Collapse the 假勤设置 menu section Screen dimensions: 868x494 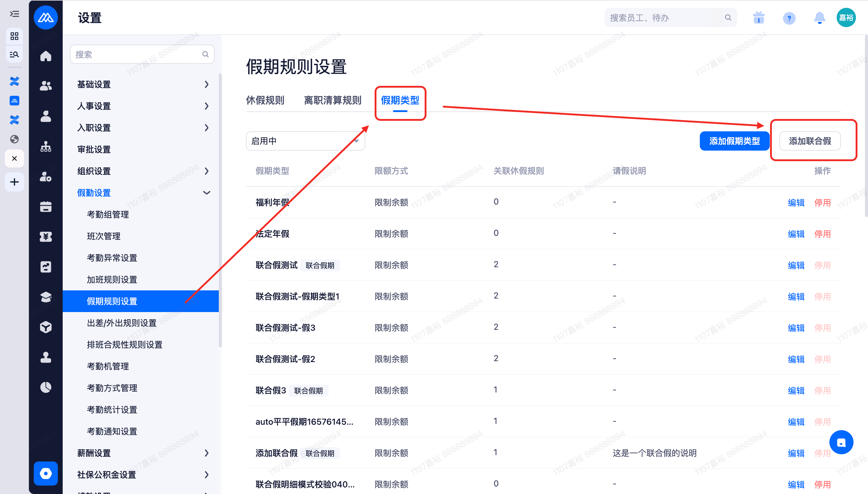143,193
